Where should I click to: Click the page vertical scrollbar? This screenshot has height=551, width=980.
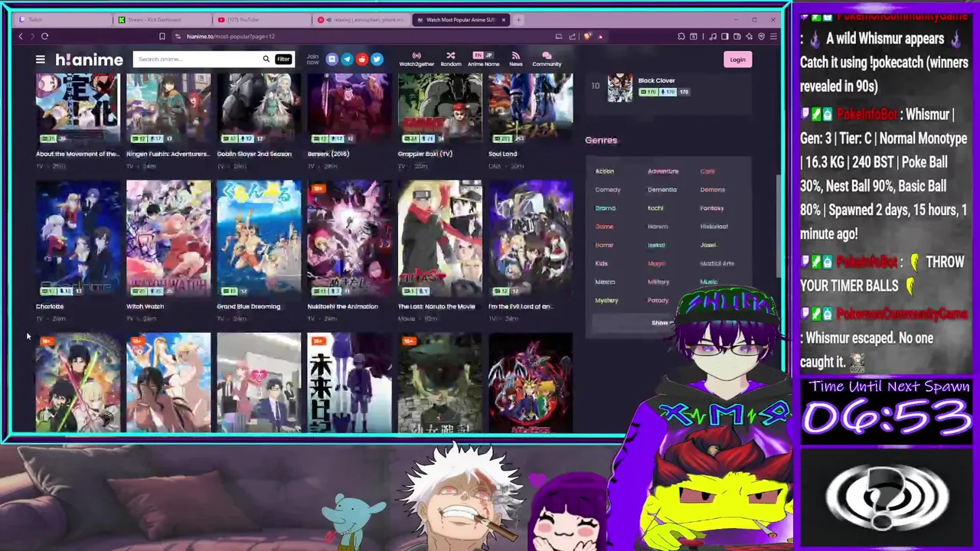click(x=778, y=226)
